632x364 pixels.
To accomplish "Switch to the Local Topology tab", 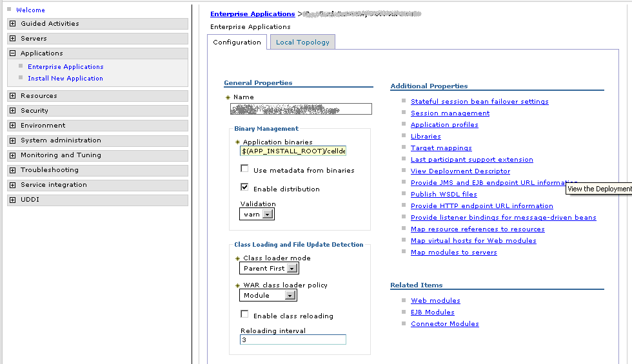I will (302, 43).
